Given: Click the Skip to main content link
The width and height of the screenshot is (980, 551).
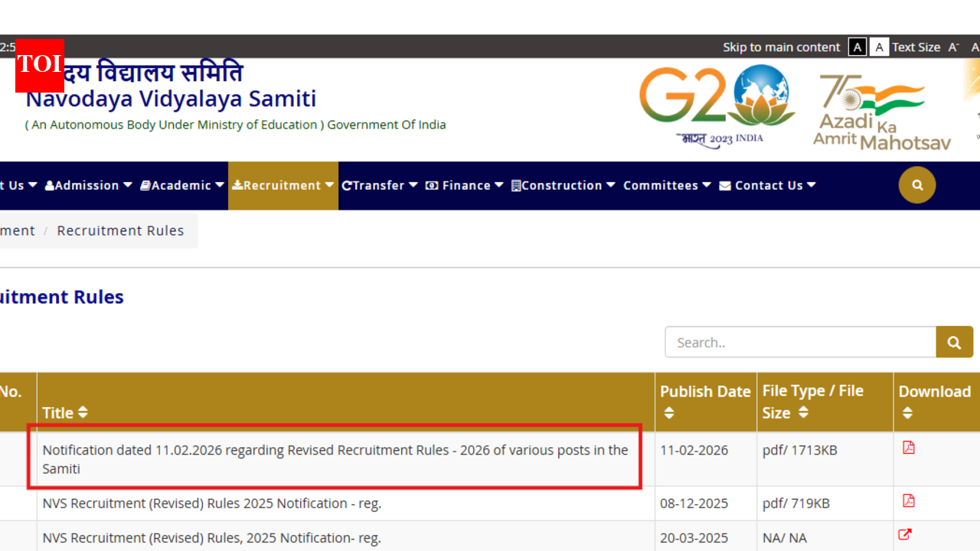Looking at the screenshot, I should click(781, 47).
